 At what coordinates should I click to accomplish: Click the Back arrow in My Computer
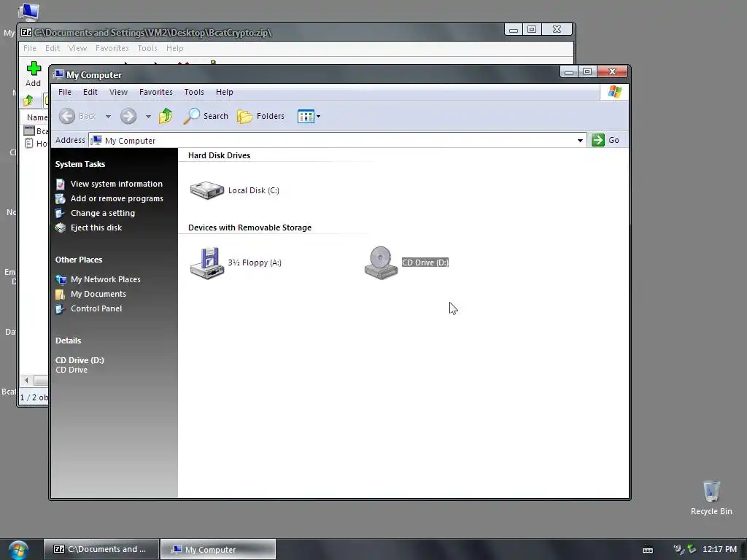67,116
